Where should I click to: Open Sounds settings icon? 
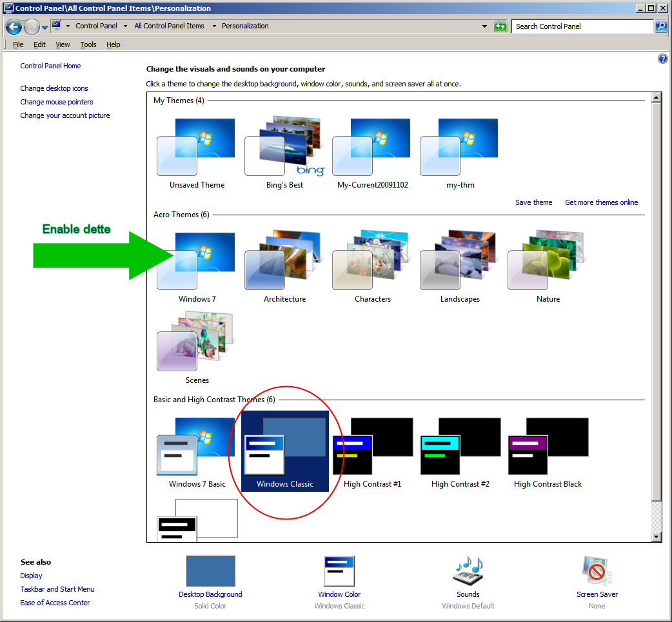tap(468, 571)
